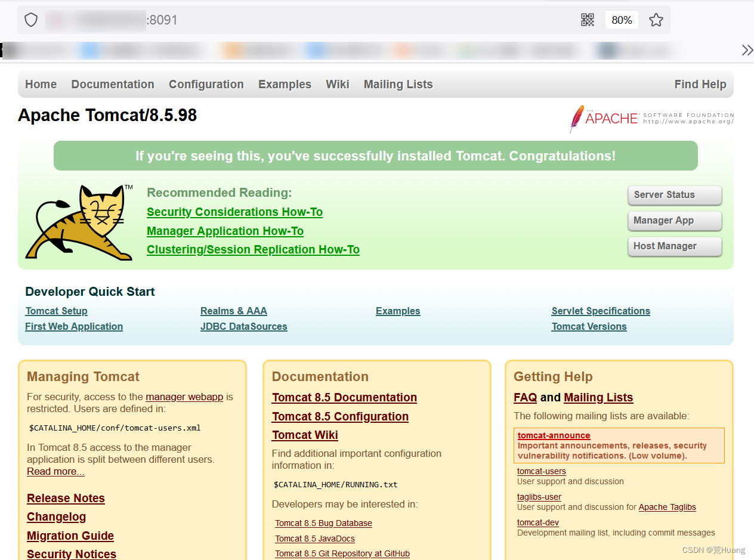Open the Host Manager button

click(x=675, y=246)
